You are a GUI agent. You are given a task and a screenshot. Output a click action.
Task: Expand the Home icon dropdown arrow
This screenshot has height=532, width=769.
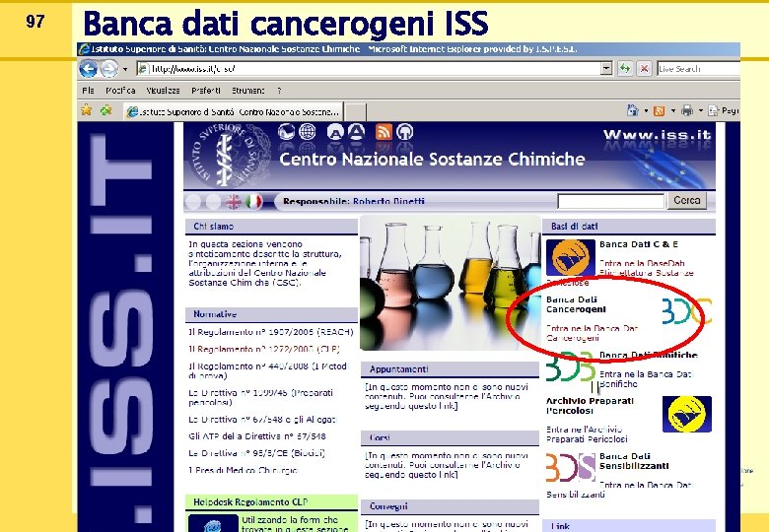(x=646, y=111)
